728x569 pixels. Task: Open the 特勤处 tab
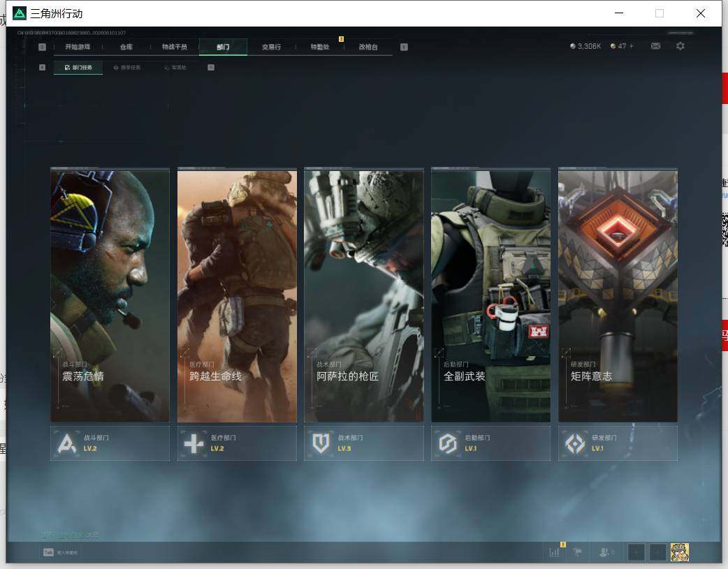[320, 47]
